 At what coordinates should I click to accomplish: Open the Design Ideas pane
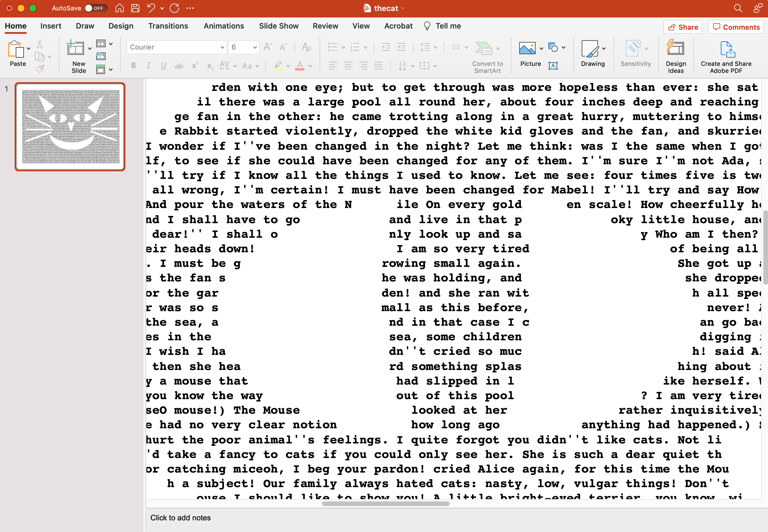point(676,55)
